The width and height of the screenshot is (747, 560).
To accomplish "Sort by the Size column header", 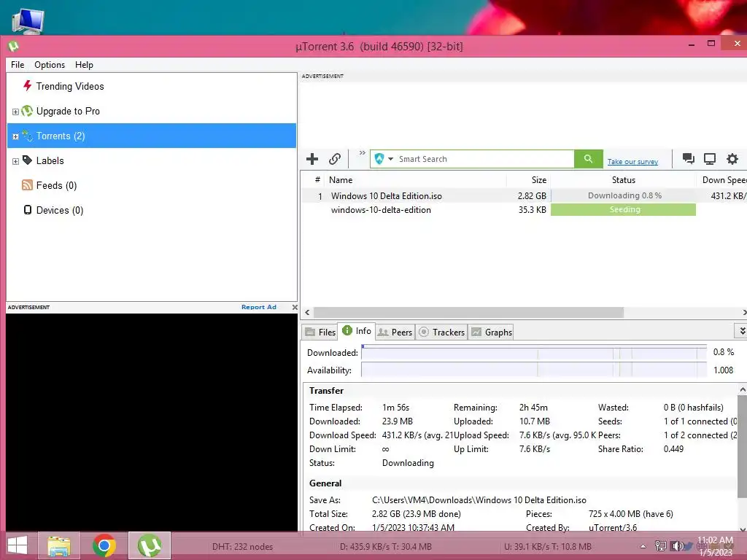I will 528,180.
